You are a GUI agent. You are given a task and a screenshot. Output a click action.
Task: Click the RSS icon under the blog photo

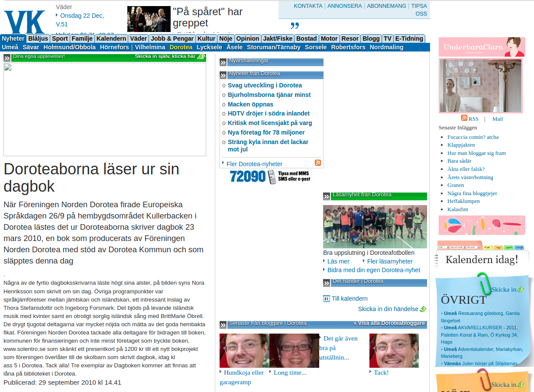click(x=464, y=118)
